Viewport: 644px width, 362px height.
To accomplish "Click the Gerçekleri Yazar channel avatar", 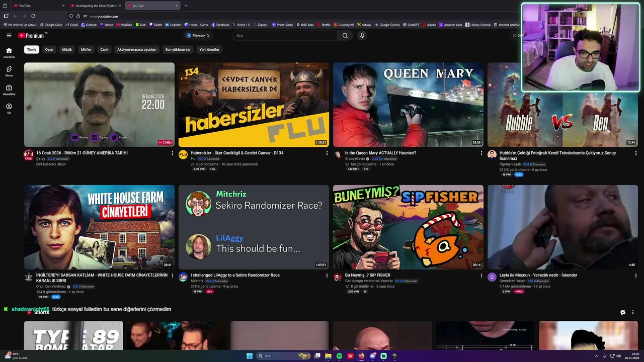I will coord(492,277).
